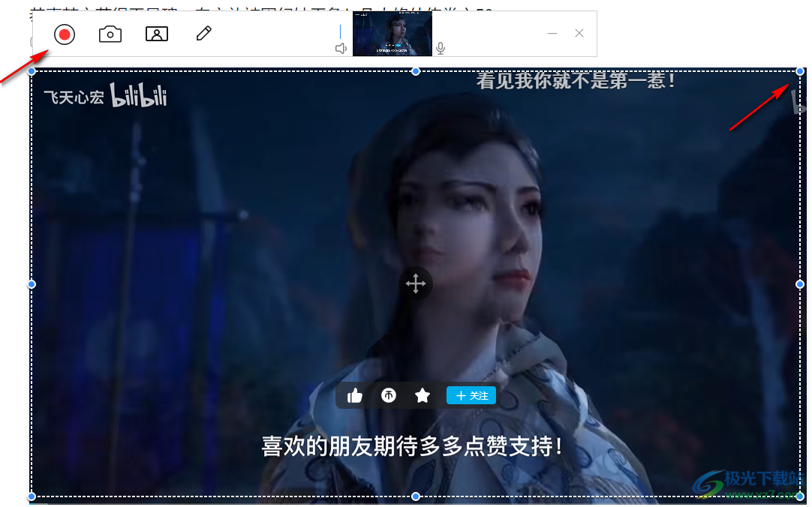
Task: Click the subtitle 喜欢的朋友期待多多点赞支持!
Action: pos(412,446)
